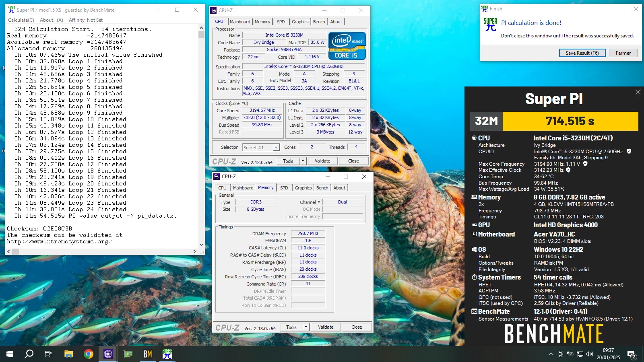Click Super PI icon in Finish dialog
This screenshot has width=644, height=362.
[x=491, y=25]
